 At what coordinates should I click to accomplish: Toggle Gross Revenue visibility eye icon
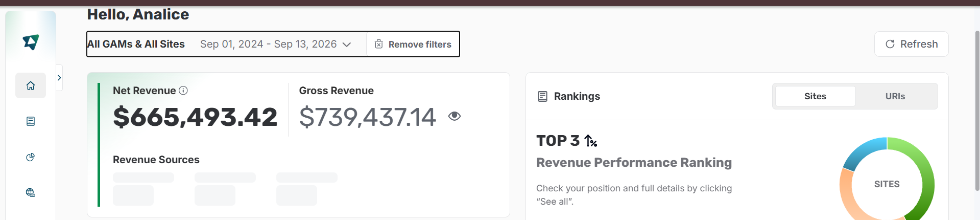tap(455, 116)
